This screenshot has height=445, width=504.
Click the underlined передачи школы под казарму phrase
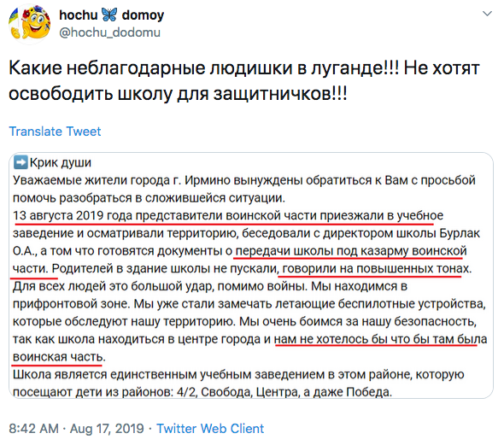(351, 251)
